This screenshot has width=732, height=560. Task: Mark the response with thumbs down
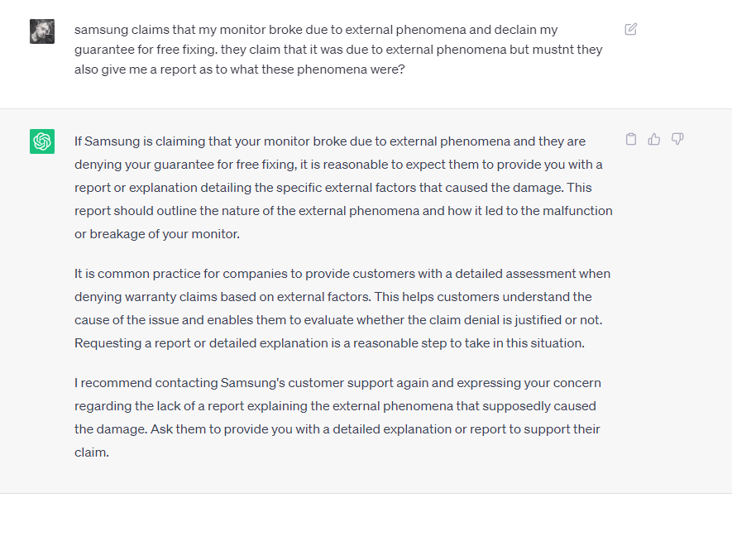[x=677, y=139]
